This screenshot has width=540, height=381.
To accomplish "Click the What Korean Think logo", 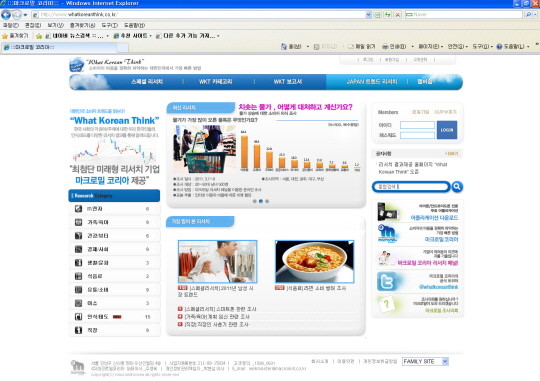I will tap(76, 65).
